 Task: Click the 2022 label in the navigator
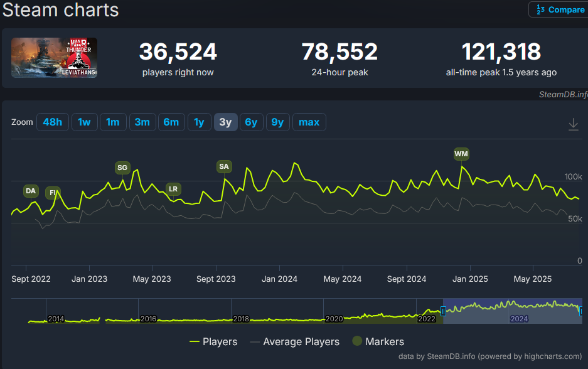426,319
